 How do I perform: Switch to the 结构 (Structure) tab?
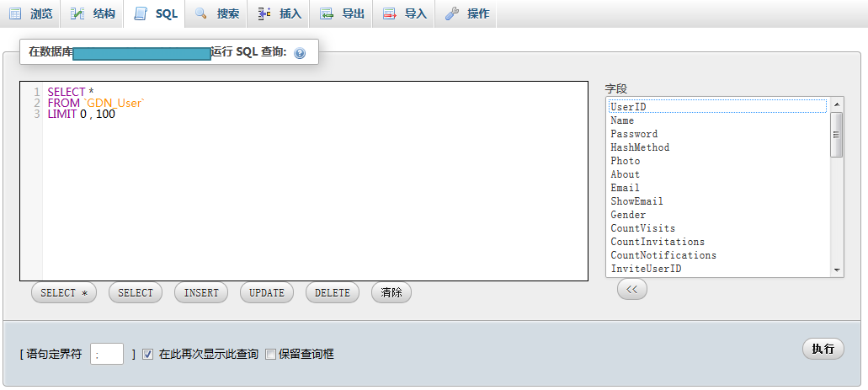pos(93,13)
